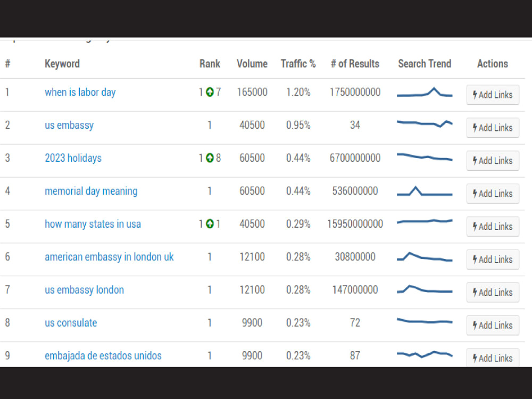This screenshot has height=399, width=532.
Task: Add links for 'us embassy london'
Action: click(493, 292)
